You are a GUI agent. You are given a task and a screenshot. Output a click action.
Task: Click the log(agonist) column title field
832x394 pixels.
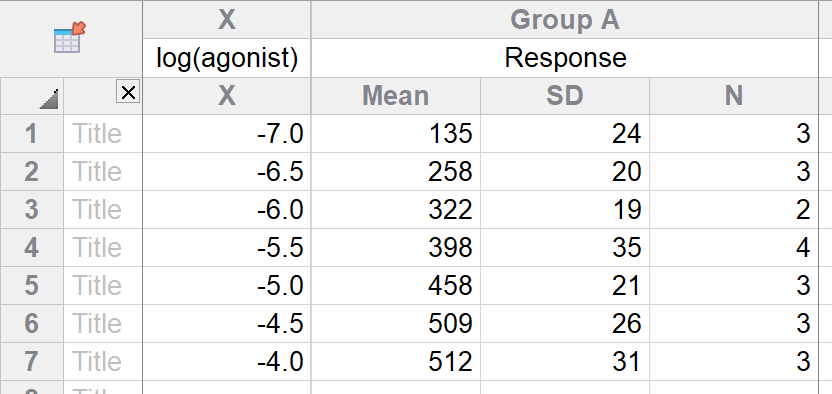point(227,58)
